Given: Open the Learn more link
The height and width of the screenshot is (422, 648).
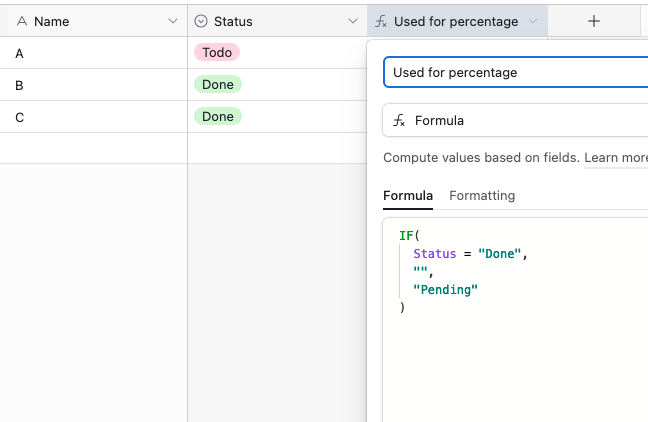Looking at the screenshot, I should (x=616, y=157).
